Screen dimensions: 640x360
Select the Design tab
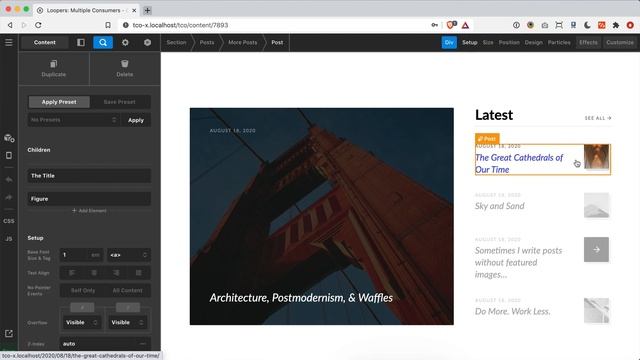(534, 42)
